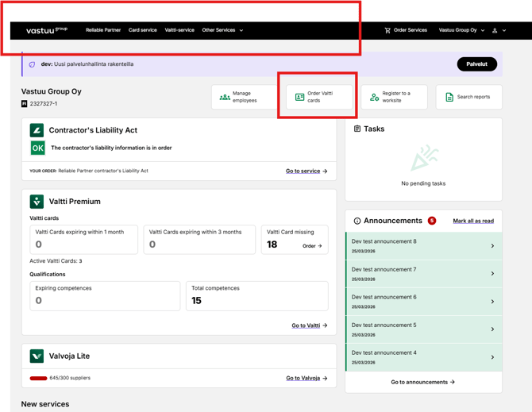The height and width of the screenshot is (412, 532).
Task: Click the green OK status badge
Action: [37, 148]
